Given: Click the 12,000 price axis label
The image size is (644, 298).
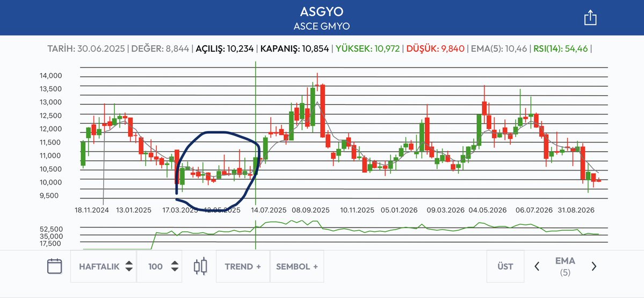Looking at the screenshot, I should [50, 129].
